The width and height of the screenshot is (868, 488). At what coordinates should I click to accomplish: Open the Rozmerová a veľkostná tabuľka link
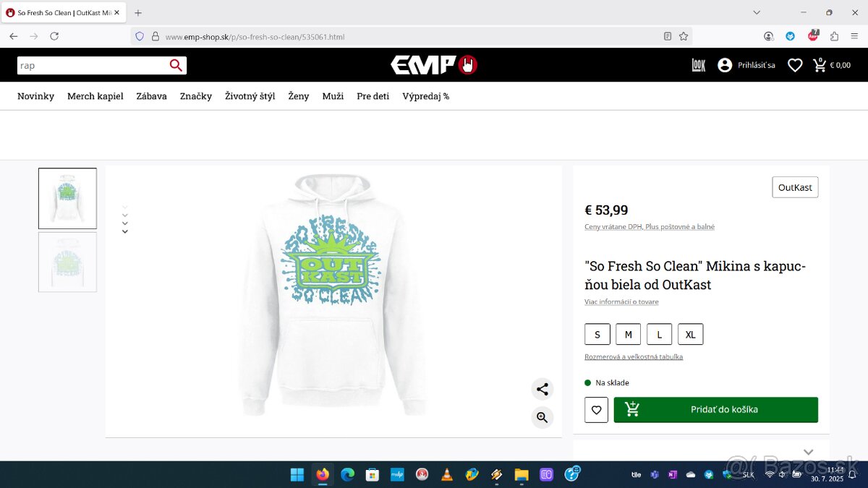[x=634, y=356]
